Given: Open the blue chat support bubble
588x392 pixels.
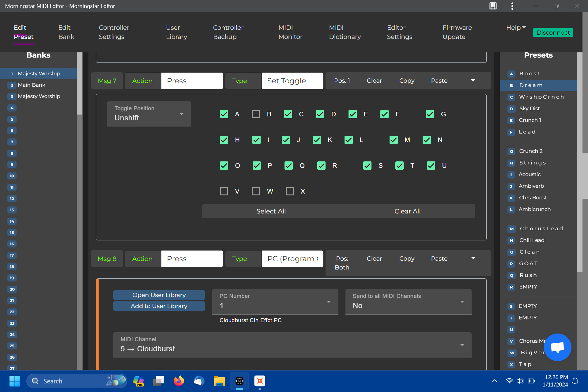Looking at the screenshot, I should point(557,347).
